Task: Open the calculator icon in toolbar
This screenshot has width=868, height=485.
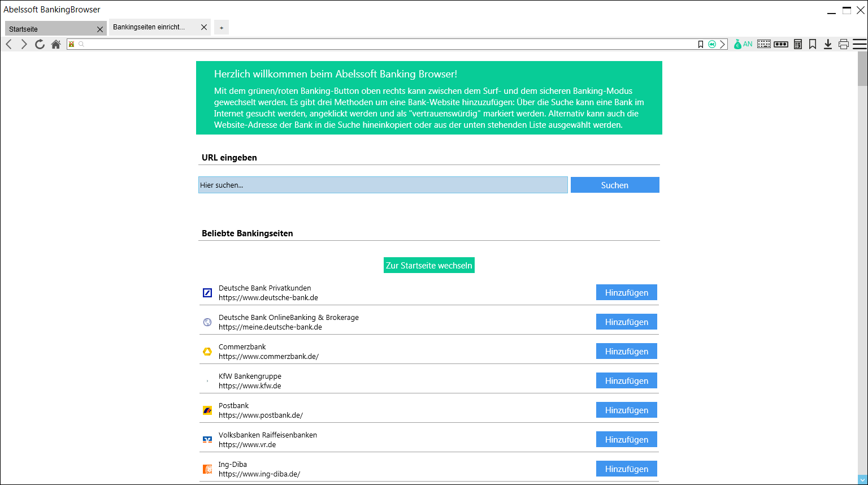Action: click(x=798, y=44)
